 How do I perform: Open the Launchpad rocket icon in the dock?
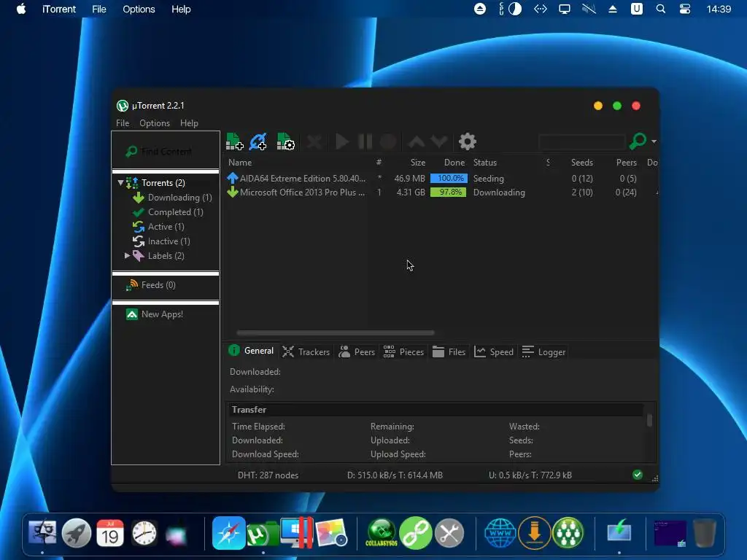[x=76, y=533]
